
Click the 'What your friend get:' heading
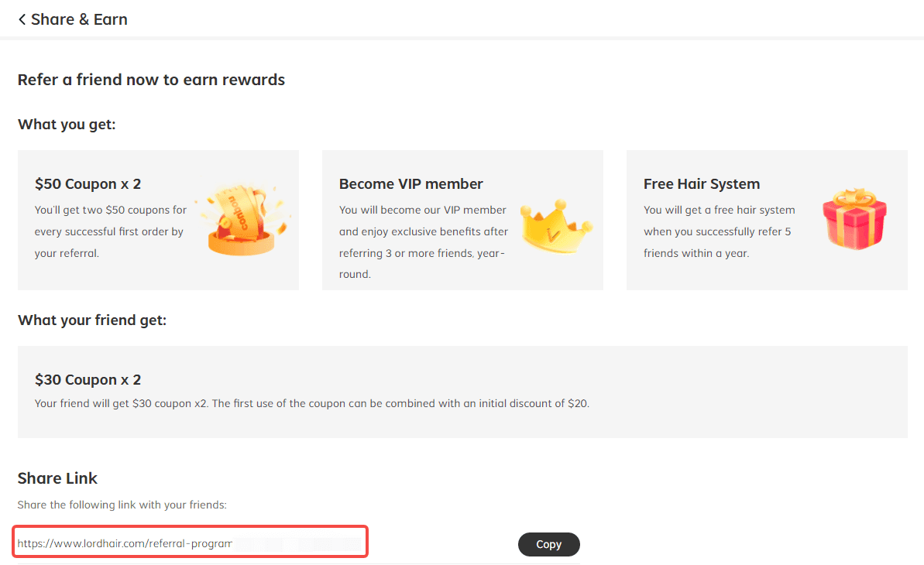pos(92,320)
